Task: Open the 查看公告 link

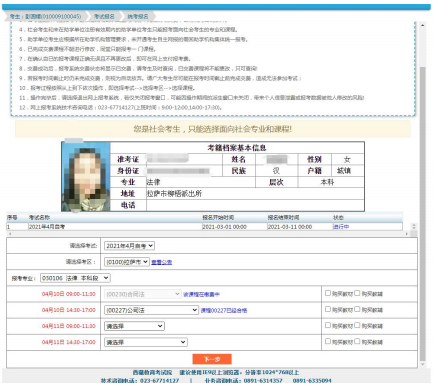Action: tap(162, 262)
